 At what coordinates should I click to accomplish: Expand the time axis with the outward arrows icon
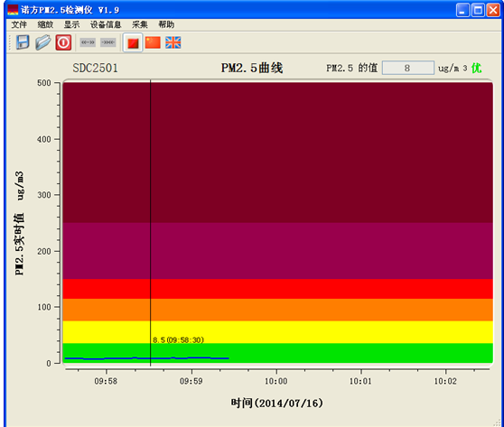tap(88, 42)
